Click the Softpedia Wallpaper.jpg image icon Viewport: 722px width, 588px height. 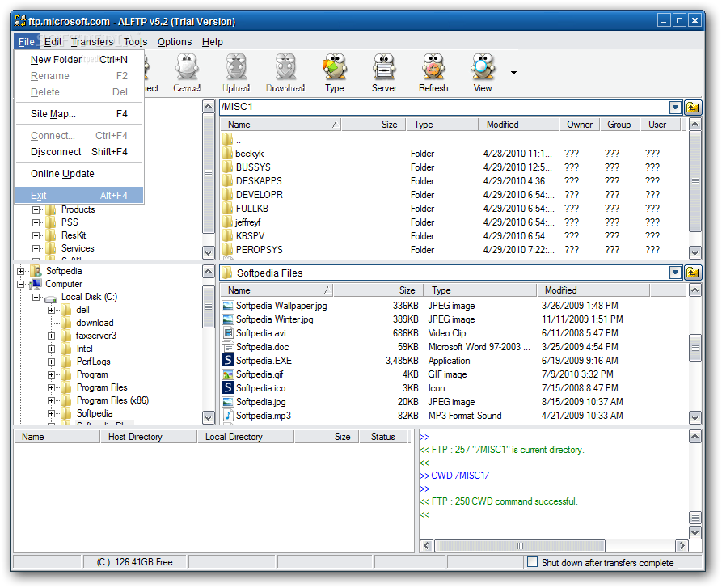[x=227, y=305]
